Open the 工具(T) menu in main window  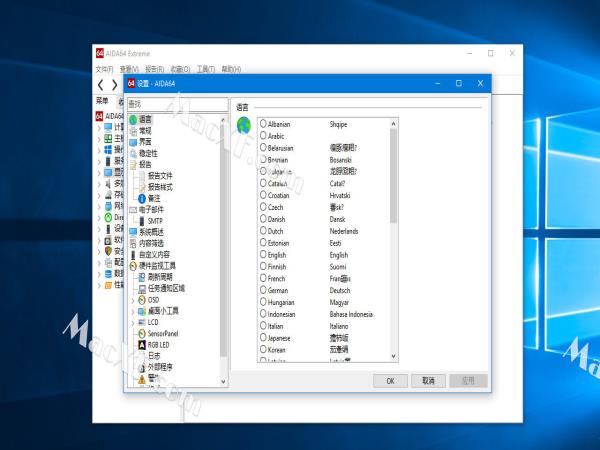[206, 69]
